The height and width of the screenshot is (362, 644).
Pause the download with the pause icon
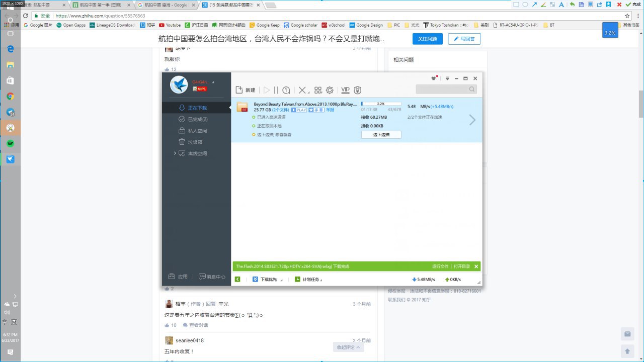point(276,90)
